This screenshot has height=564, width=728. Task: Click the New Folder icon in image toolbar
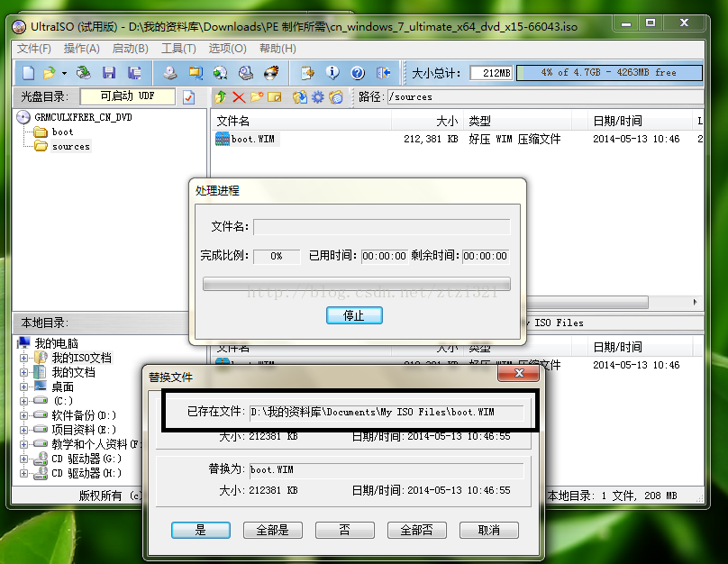(257, 97)
